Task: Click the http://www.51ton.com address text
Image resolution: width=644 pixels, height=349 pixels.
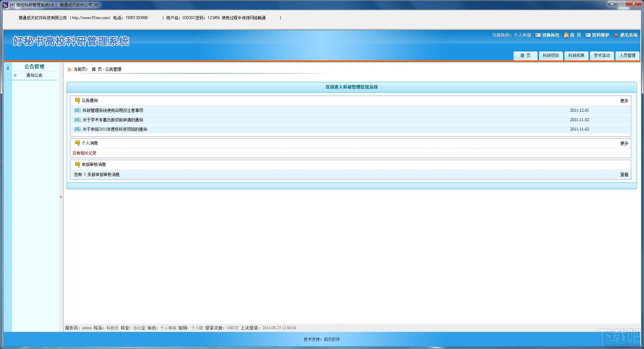Action: [91, 18]
